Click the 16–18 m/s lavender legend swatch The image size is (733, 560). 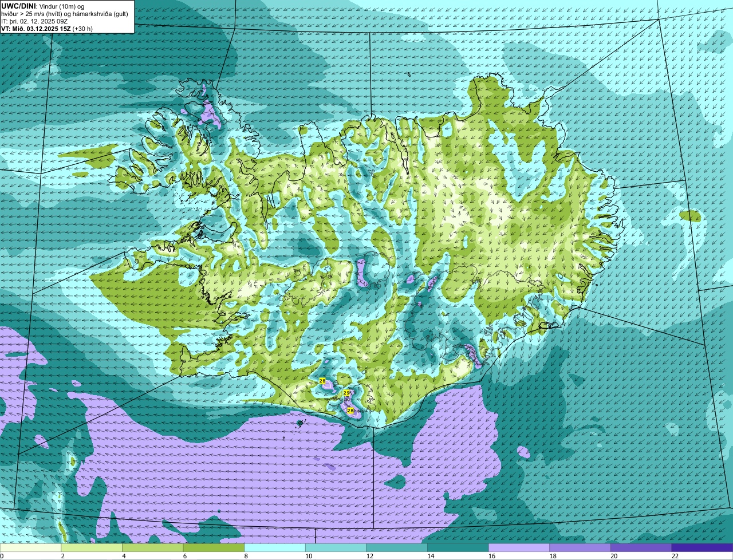click(x=519, y=548)
